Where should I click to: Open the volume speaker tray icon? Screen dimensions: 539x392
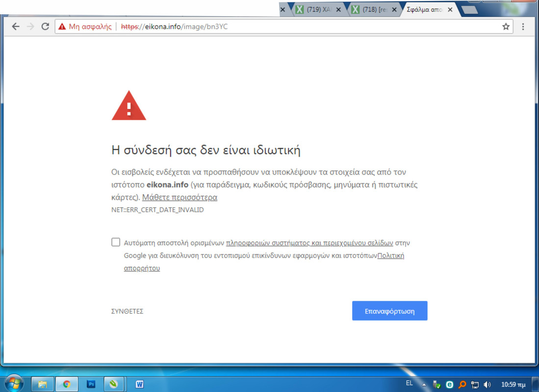487,385
